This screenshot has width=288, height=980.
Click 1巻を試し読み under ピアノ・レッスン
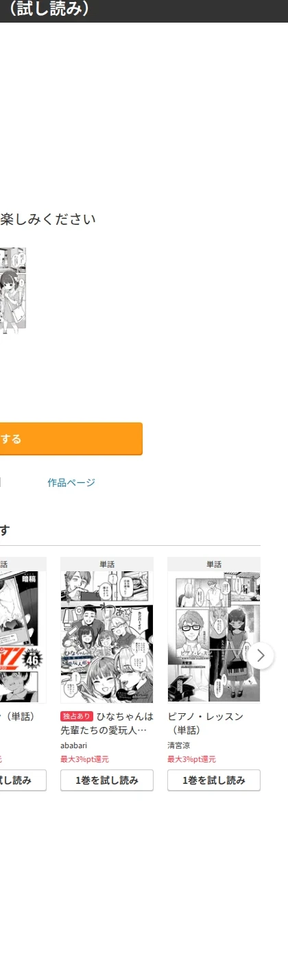click(x=214, y=780)
